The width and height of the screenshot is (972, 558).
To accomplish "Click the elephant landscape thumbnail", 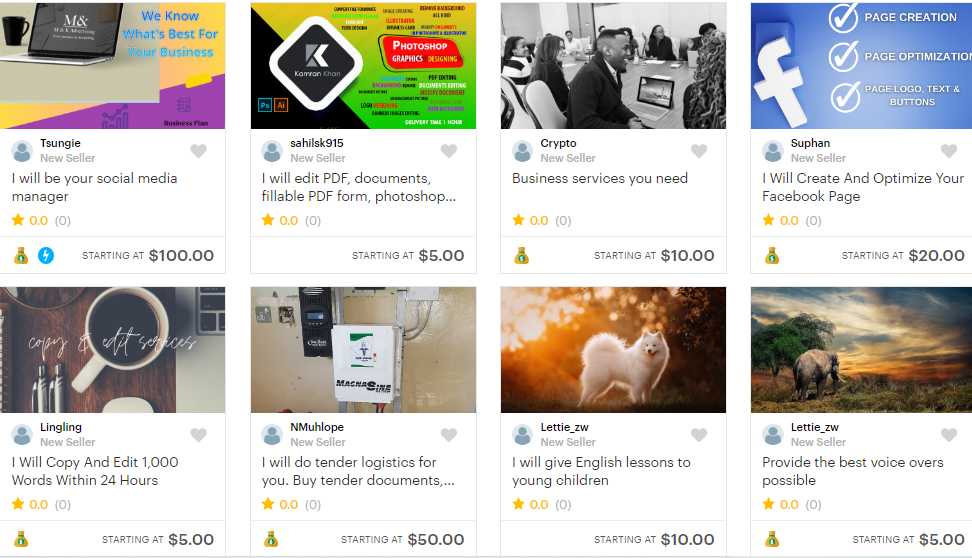I will [x=861, y=350].
